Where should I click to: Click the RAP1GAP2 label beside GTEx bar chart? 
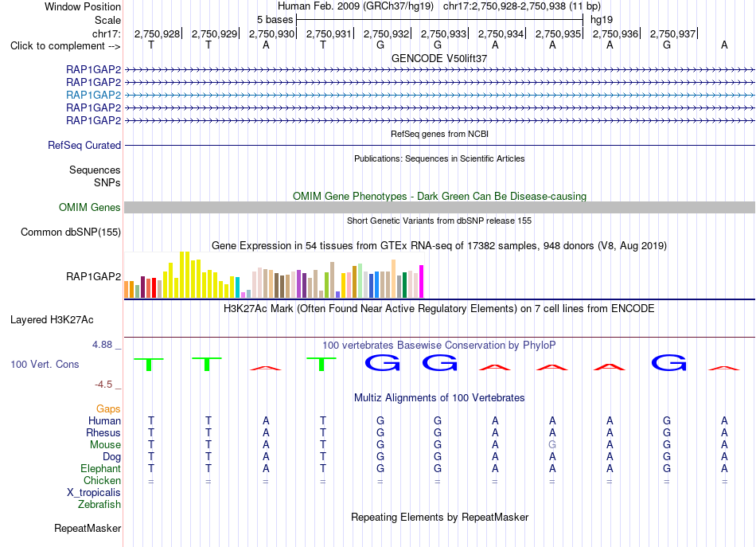94,276
